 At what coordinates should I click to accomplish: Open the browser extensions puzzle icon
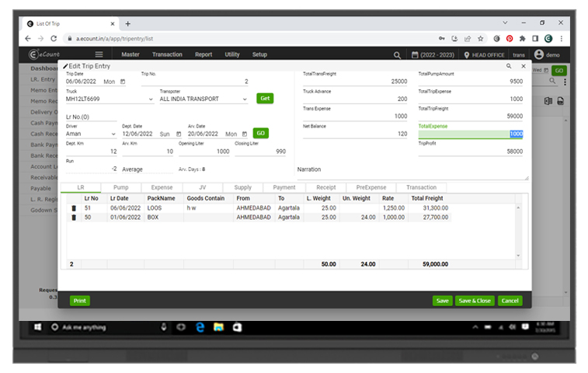[x=523, y=38]
